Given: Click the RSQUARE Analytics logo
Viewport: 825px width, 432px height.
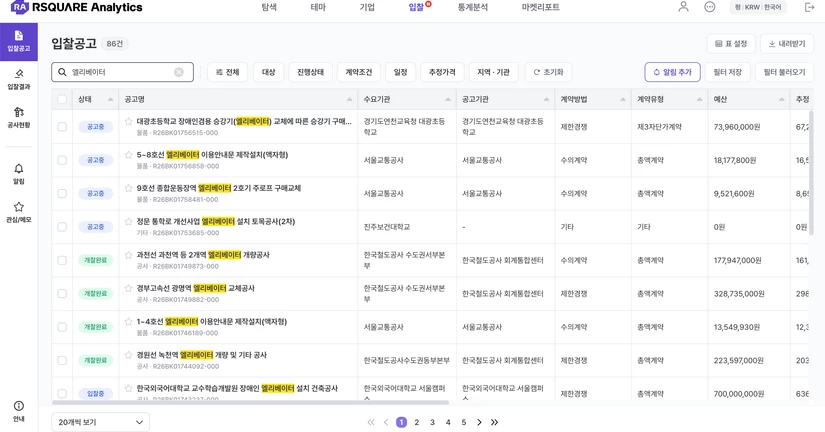Looking at the screenshot, I should [77, 7].
